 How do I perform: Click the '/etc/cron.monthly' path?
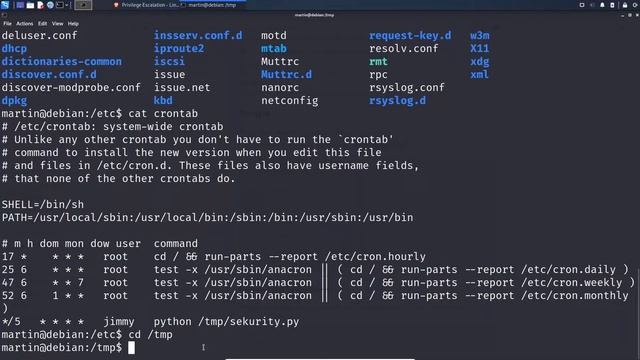[575, 296]
